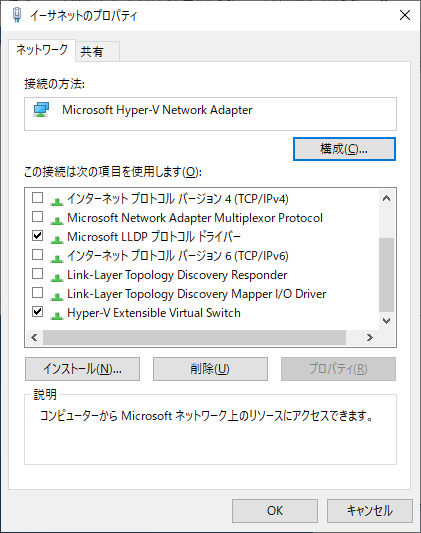Select Link-Layer Topology Discovery Responder row text
This screenshot has height=533, width=421.
pyautogui.click(x=177, y=275)
